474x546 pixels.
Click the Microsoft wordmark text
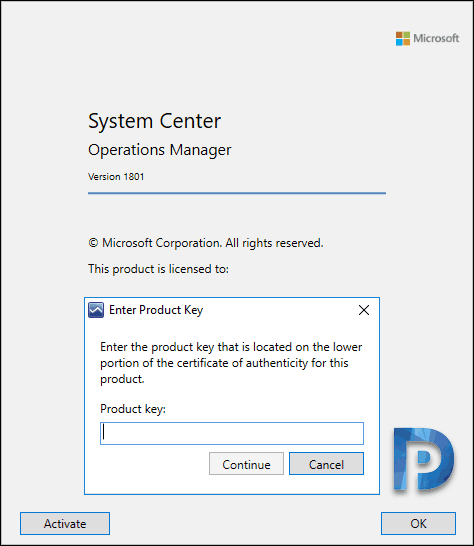pos(436,38)
